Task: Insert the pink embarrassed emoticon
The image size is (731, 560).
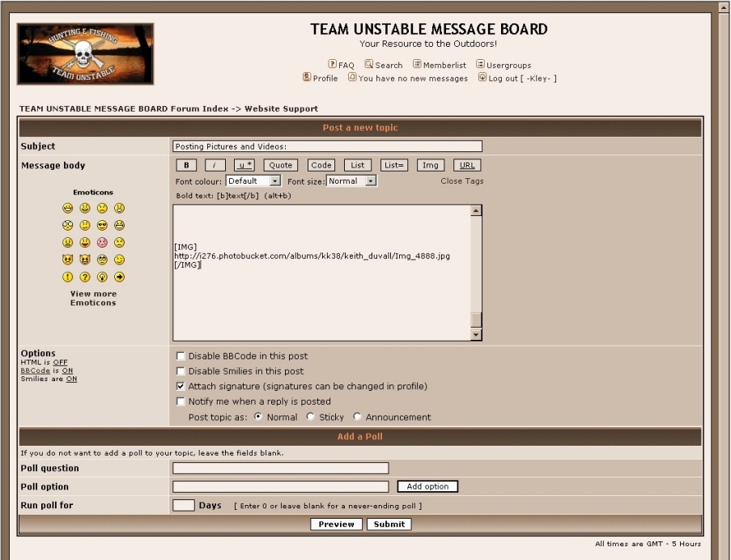Action: [x=103, y=243]
